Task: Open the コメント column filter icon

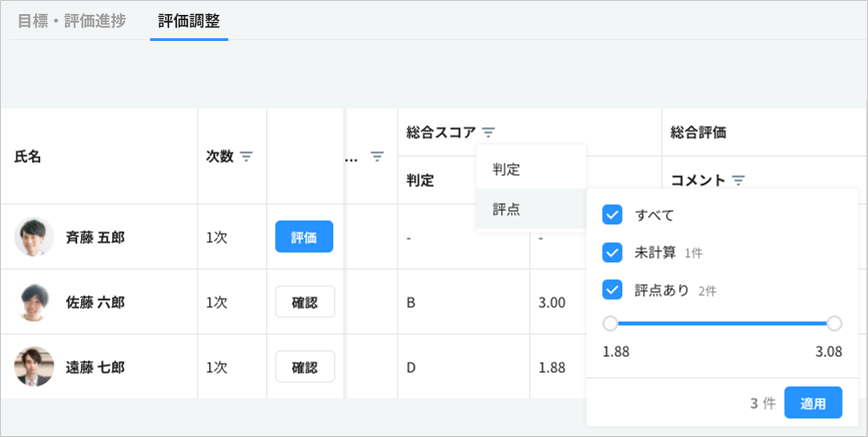Action: point(738,180)
